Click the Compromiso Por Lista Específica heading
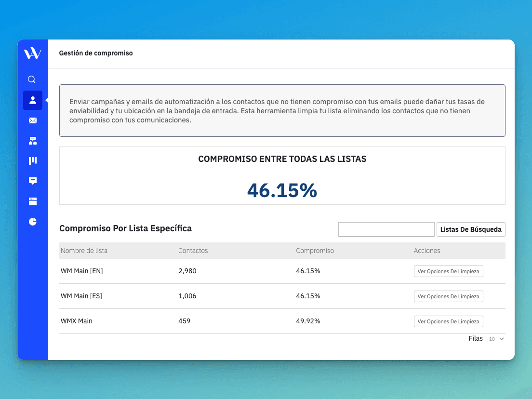The height and width of the screenshot is (399, 532). (126, 228)
